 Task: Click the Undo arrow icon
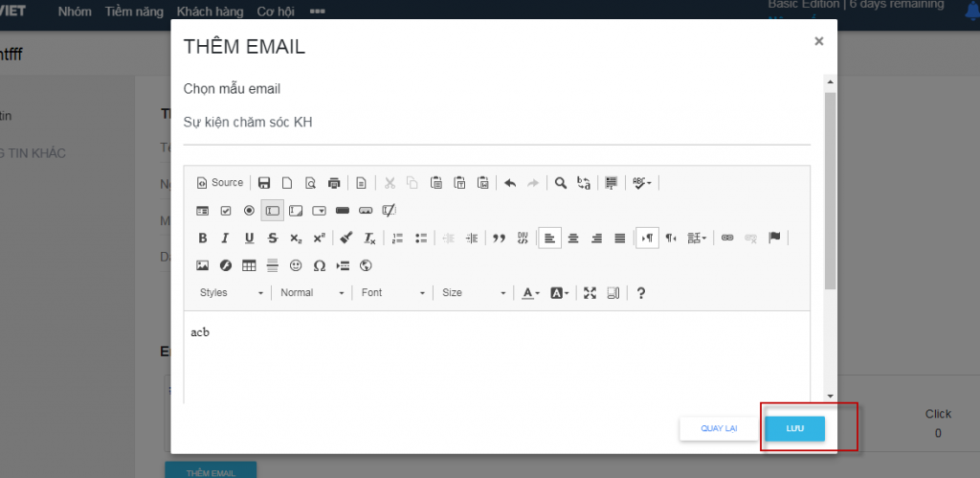coord(510,183)
